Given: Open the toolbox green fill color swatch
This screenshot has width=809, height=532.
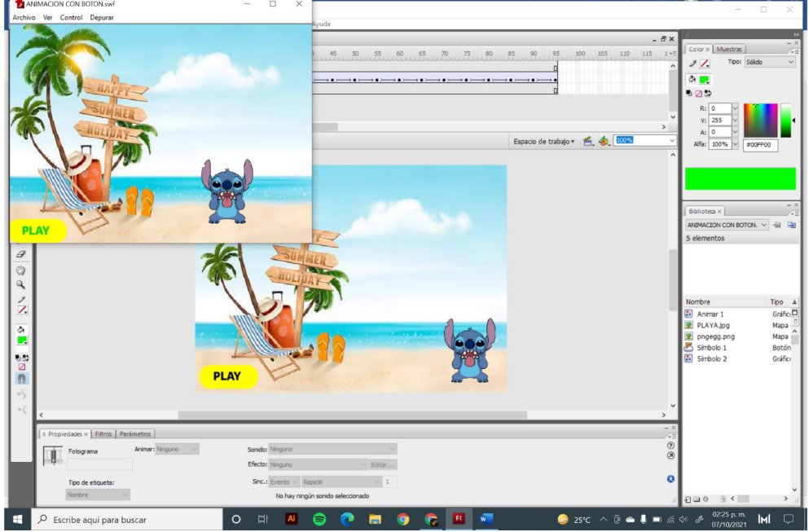Looking at the screenshot, I should pyautogui.click(x=22, y=341).
